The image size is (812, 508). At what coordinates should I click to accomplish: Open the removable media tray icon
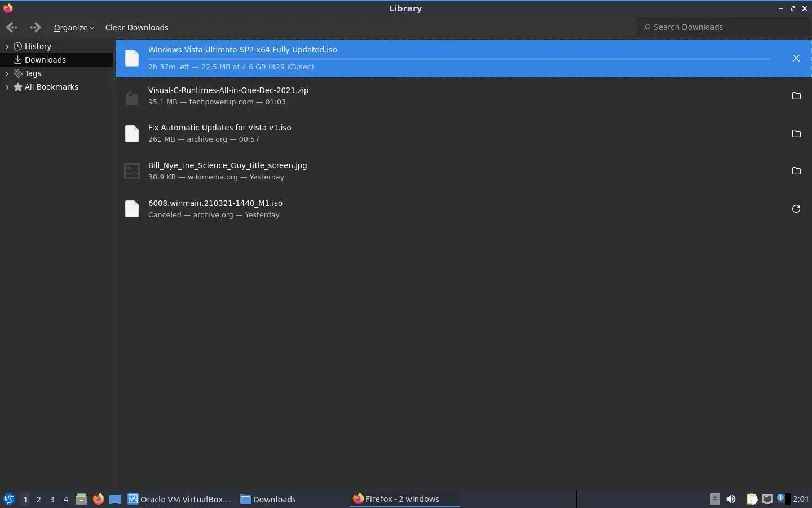coord(714,498)
